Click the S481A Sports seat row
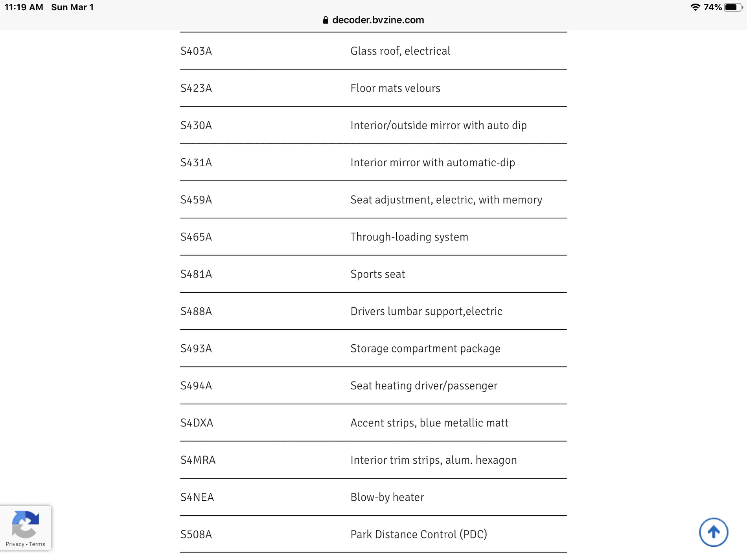The image size is (747, 560). point(373,274)
